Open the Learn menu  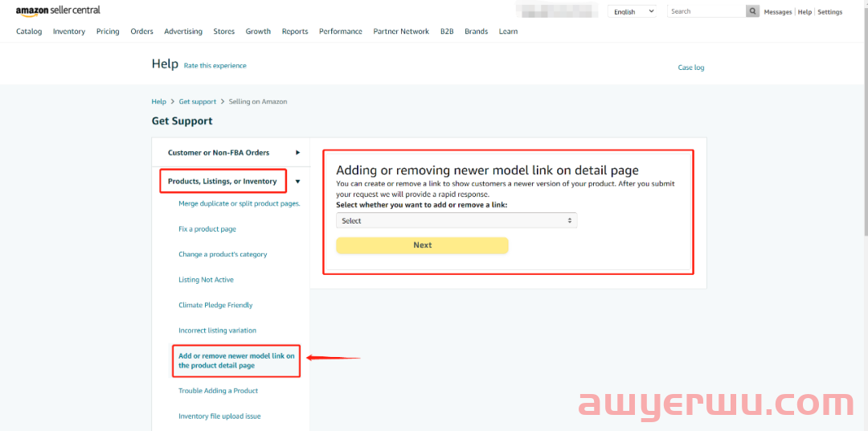coord(508,31)
